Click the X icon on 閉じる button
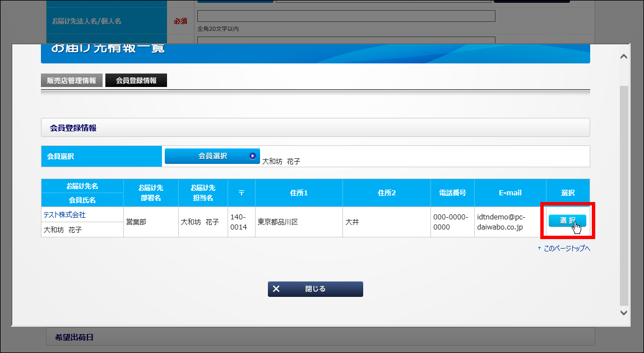Image resolution: width=644 pixels, height=353 pixels. click(276, 289)
